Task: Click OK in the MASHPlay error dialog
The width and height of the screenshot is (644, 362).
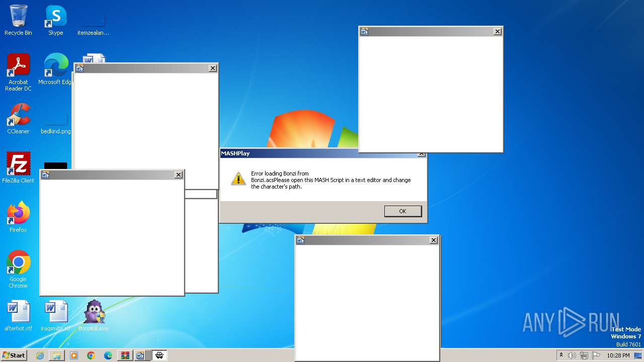Action: (x=403, y=211)
